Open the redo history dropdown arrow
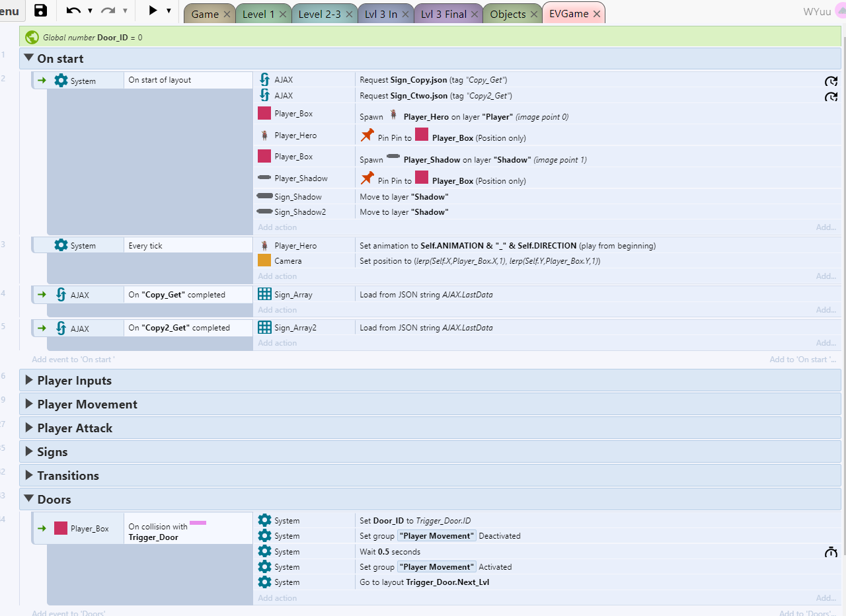The image size is (846, 616). click(125, 11)
